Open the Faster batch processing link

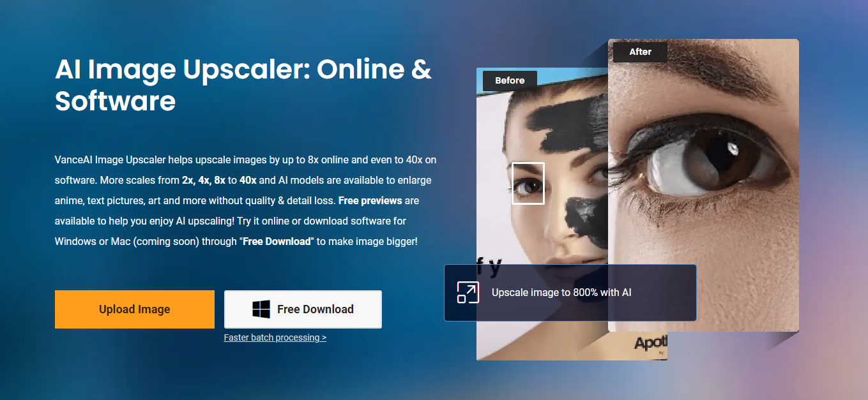pos(275,337)
